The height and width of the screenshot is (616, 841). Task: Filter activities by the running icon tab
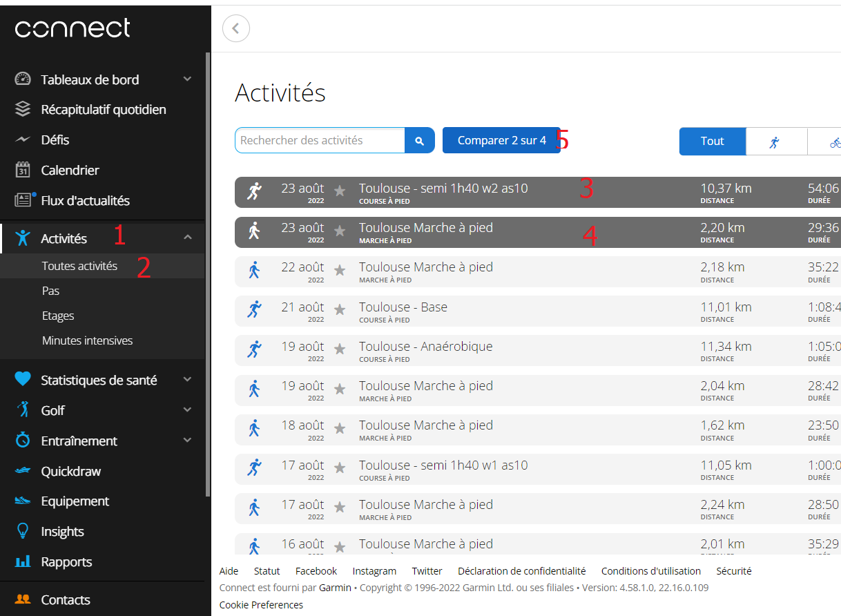tap(776, 142)
